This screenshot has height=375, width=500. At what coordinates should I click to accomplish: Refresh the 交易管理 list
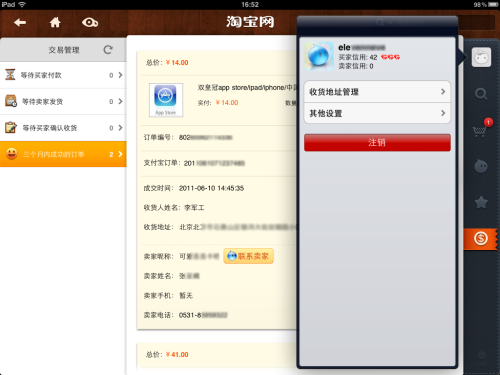108,50
